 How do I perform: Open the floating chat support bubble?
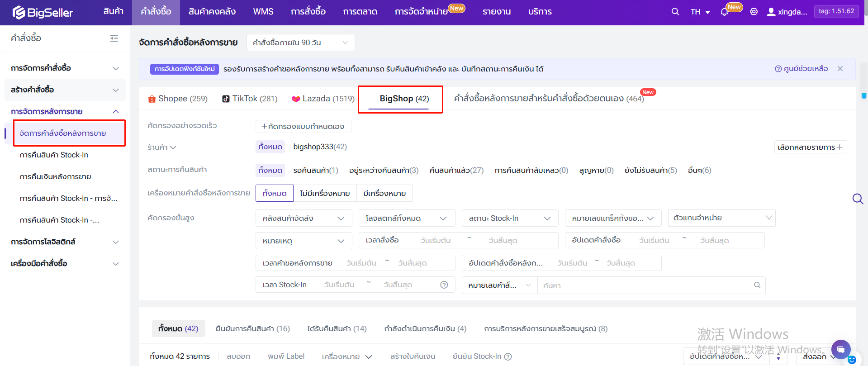tap(840, 349)
